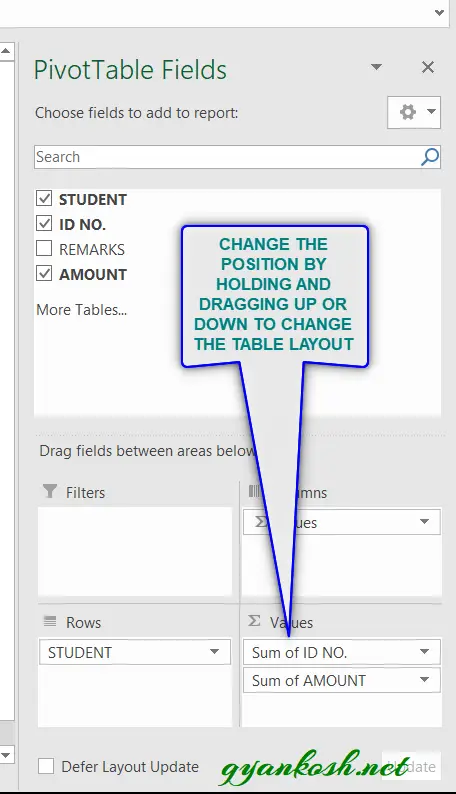Click the More Tables link

81,309
